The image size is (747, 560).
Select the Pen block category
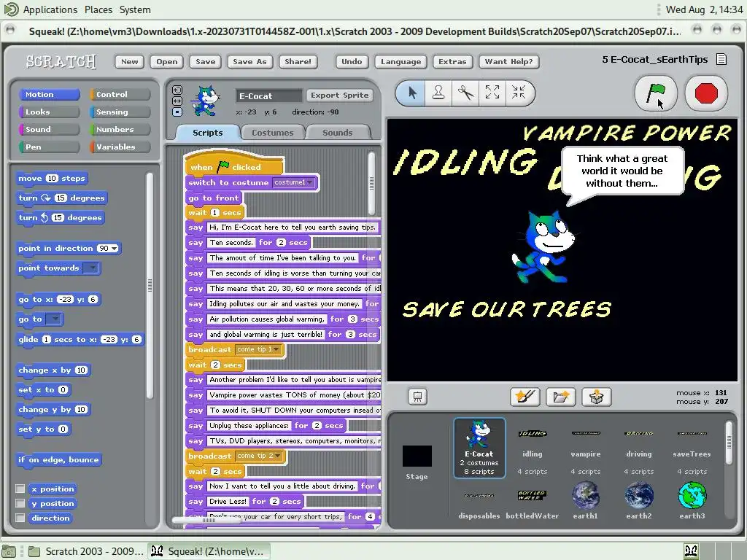click(49, 147)
